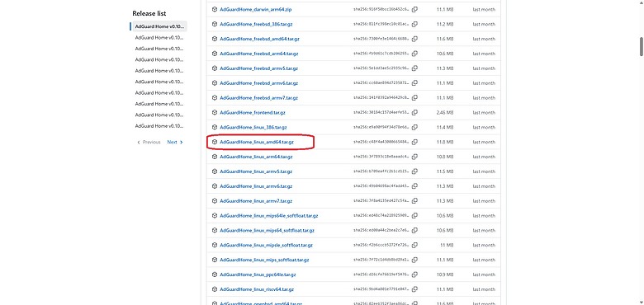Copy sha256 hash for AdGuardHome_linux_amd64.tar.gz
The width and height of the screenshot is (644, 305).
[414, 142]
